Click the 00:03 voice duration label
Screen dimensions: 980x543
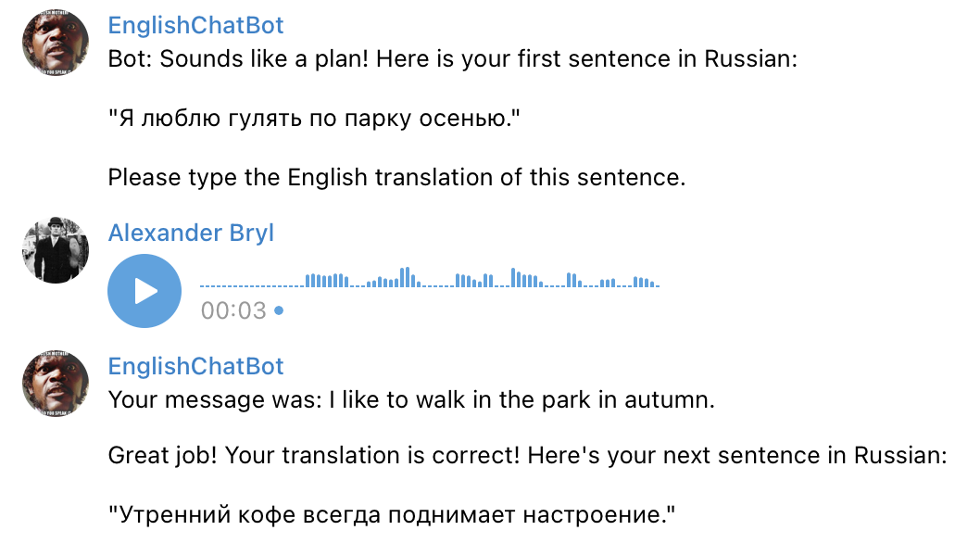pyautogui.click(x=233, y=310)
